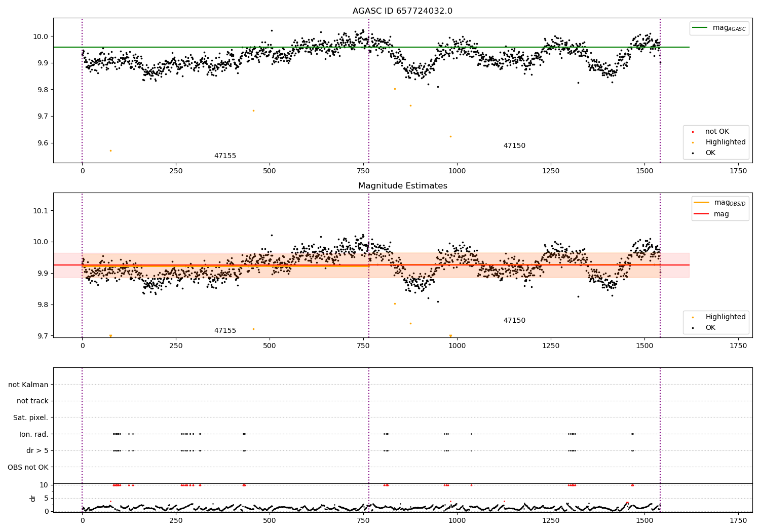
Task: Click x-axis tick 1250 in bottom plot
Action: point(551,520)
